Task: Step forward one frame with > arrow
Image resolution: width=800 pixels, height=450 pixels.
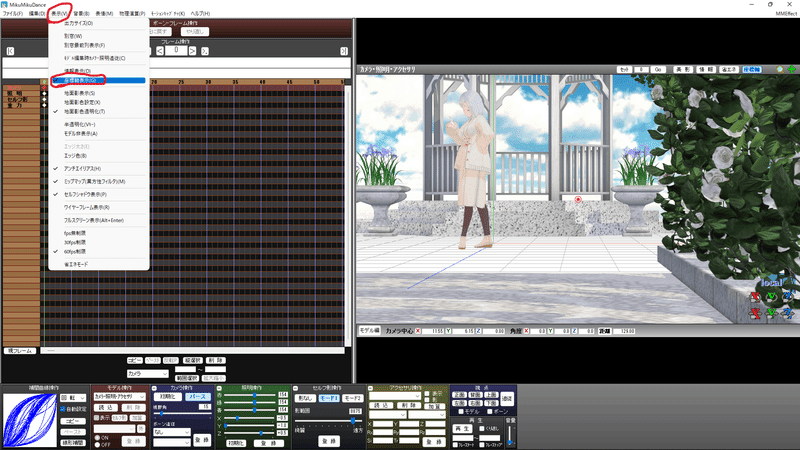Action: pyautogui.click(x=192, y=51)
